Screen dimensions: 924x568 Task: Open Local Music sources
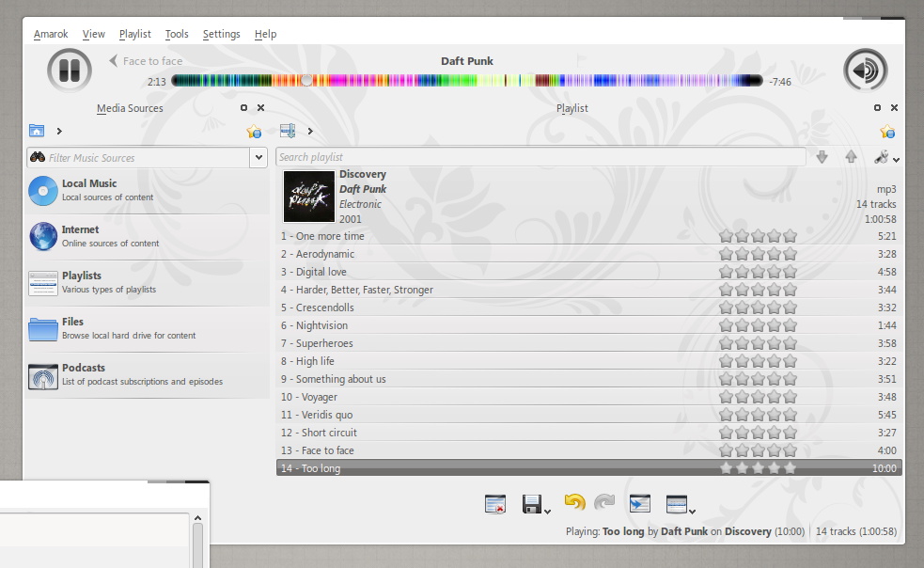click(x=148, y=191)
